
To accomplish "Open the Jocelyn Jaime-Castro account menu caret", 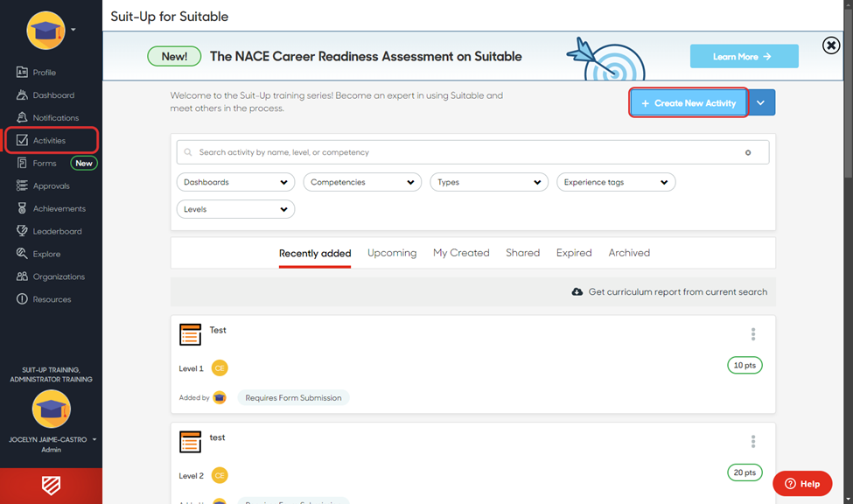I will click(94, 439).
